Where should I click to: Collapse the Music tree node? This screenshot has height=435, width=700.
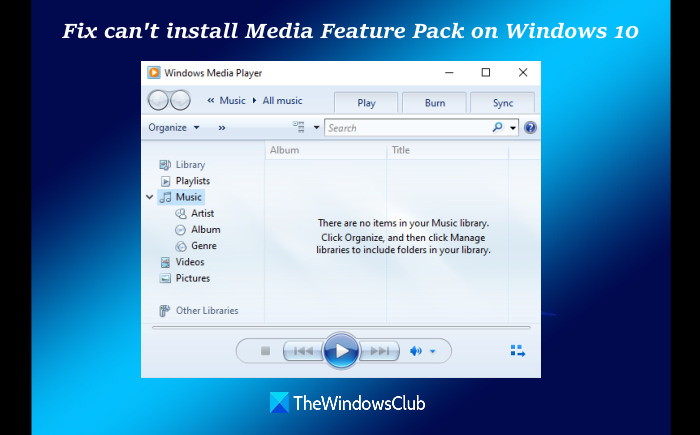click(x=150, y=197)
